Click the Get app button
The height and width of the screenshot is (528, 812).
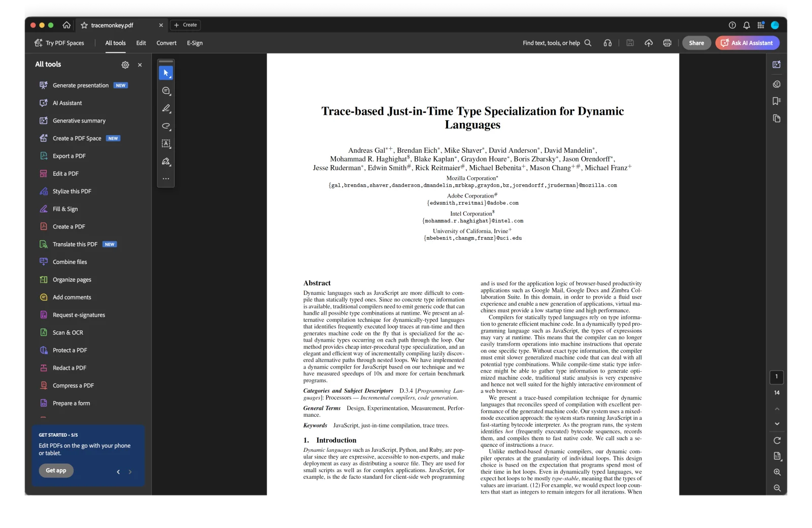(56, 471)
